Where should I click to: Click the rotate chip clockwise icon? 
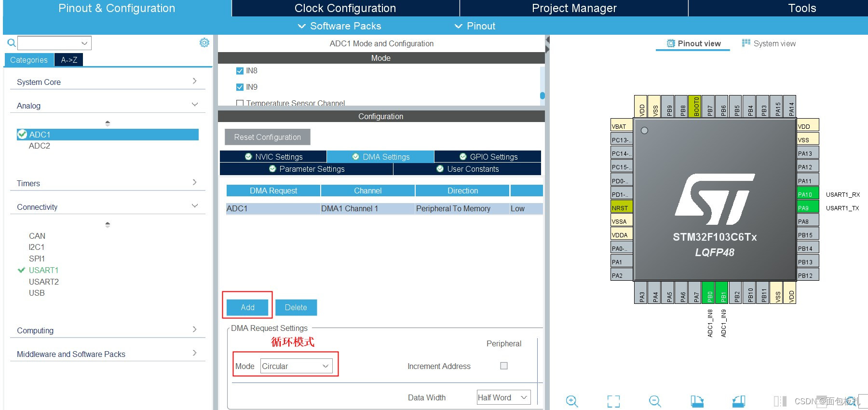click(697, 401)
